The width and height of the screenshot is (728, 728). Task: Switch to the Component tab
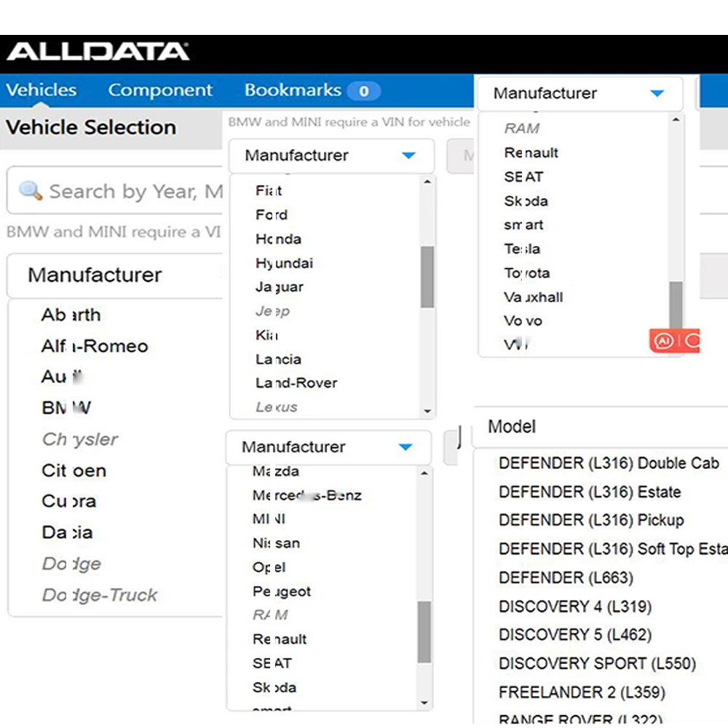click(x=160, y=90)
